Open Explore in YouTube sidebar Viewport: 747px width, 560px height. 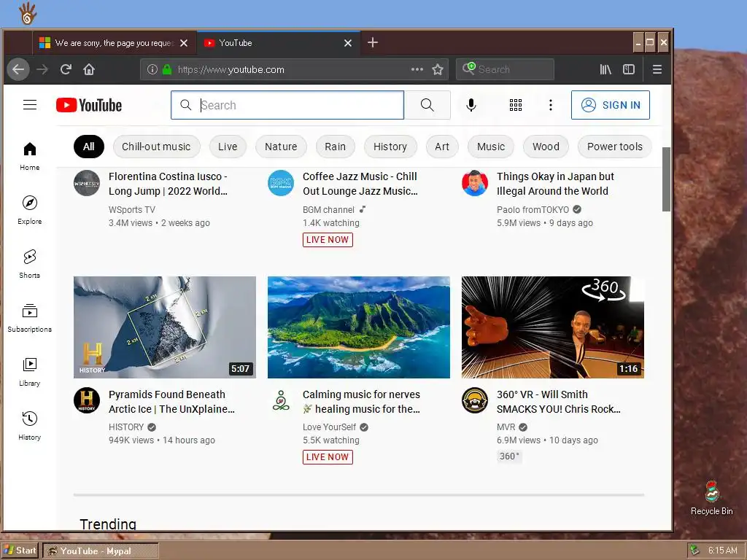pyautogui.click(x=29, y=210)
